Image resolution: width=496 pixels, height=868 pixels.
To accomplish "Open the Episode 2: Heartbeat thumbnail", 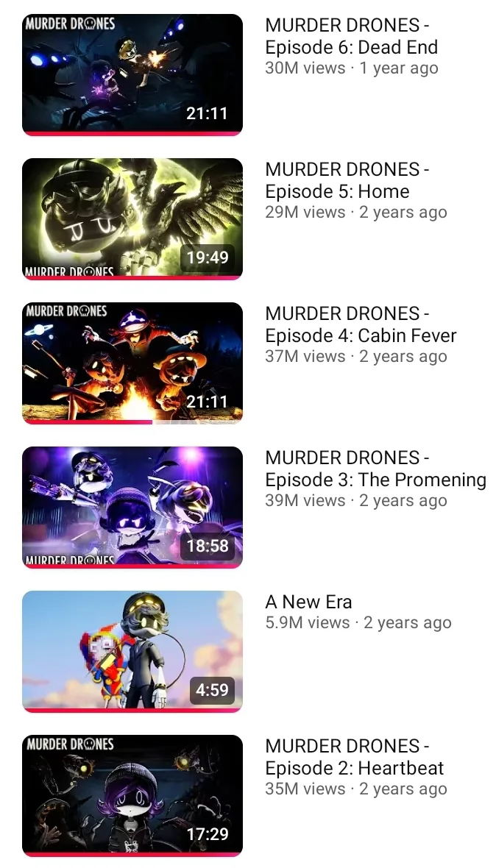I will click(132, 796).
